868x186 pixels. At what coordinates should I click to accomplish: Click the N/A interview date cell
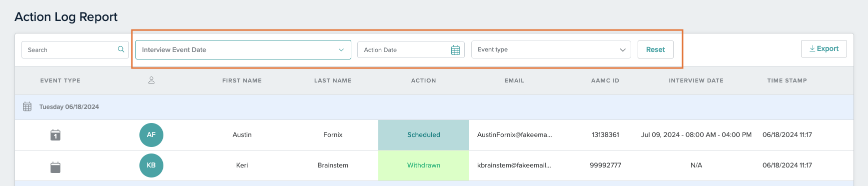[696, 165]
